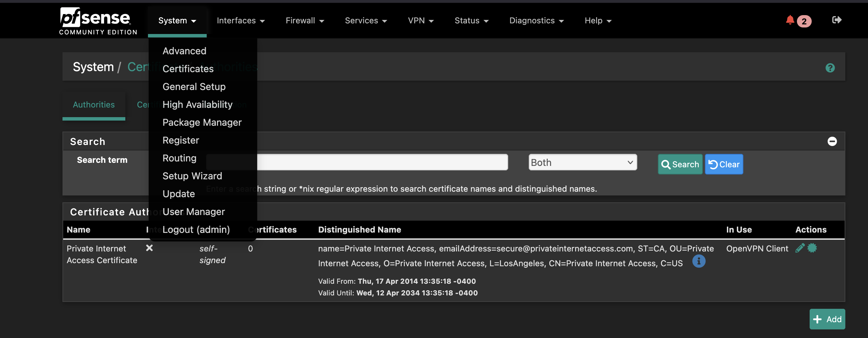Click the pencil edit CA icon
Screen dimensions: 868x338
point(800,248)
